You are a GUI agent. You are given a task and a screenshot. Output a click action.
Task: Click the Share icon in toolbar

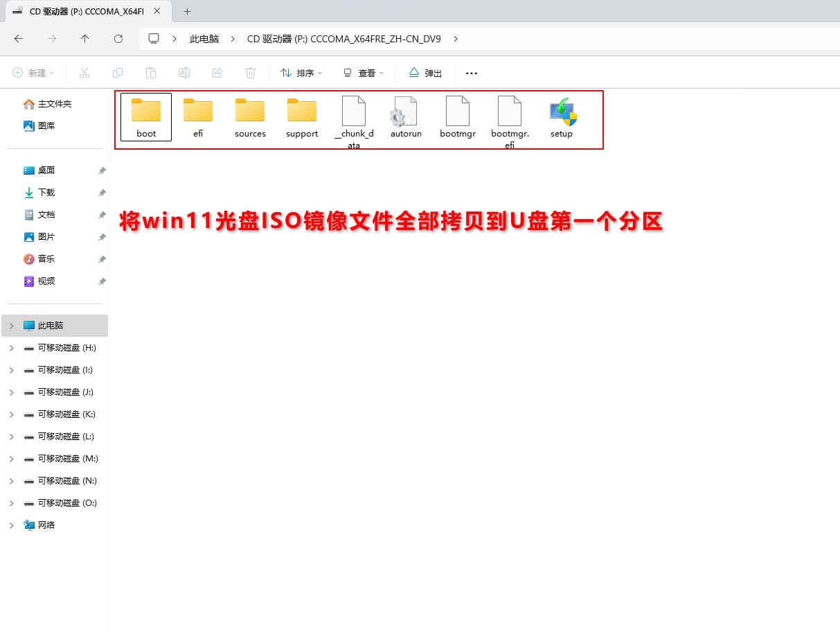pyautogui.click(x=217, y=73)
